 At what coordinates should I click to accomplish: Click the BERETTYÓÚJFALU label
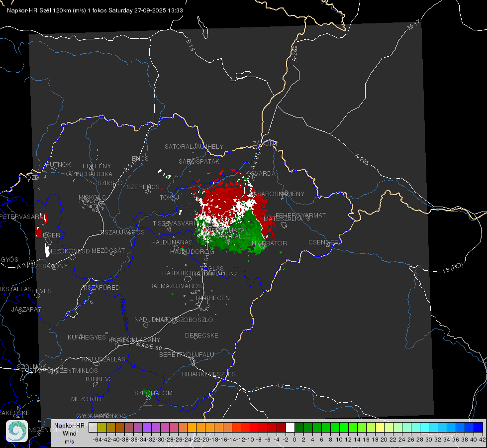(x=187, y=355)
